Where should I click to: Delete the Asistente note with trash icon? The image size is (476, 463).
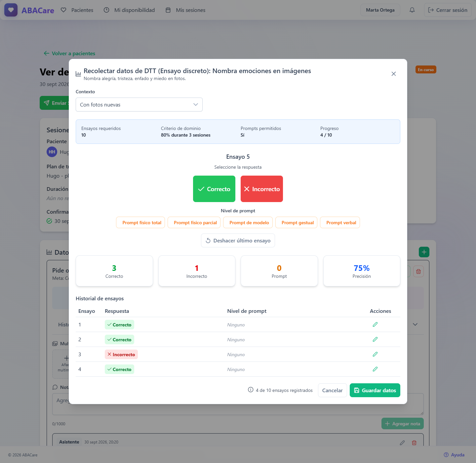pos(414,442)
